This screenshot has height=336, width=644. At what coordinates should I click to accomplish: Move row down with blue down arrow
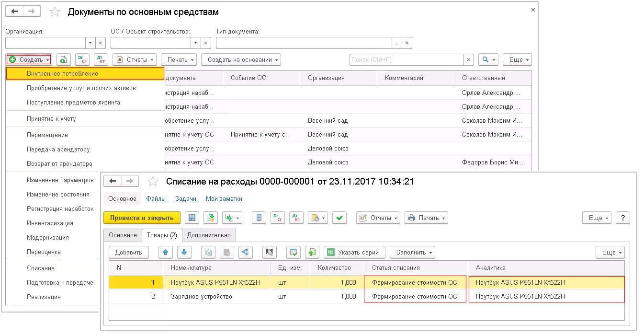click(x=184, y=252)
